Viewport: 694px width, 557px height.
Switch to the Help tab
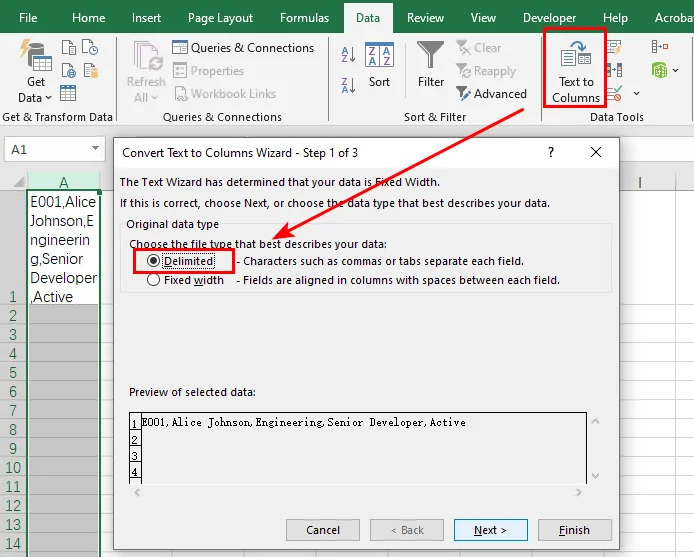(x=615, y=18)
